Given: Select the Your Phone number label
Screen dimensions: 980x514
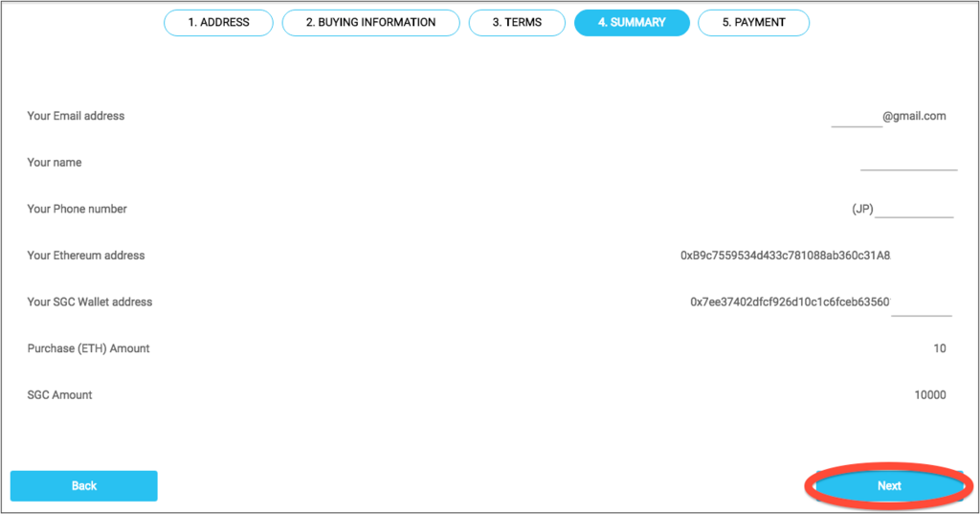Looking at the screenshot, I should [77, 209].
